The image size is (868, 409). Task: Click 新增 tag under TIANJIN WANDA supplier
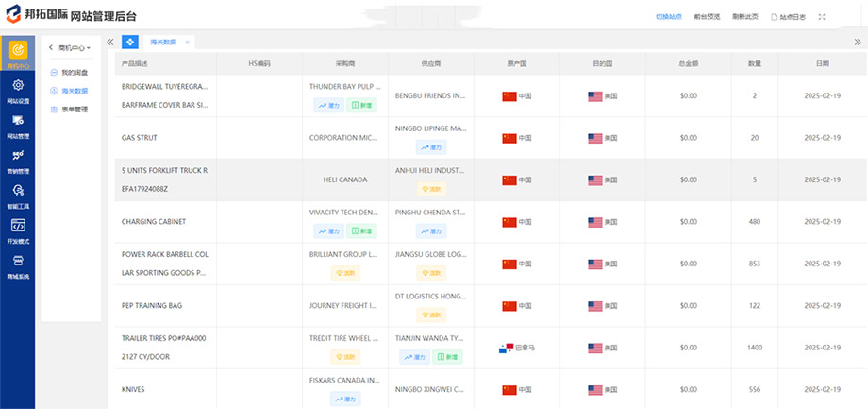pyautogui.click(x=447, y=357)
